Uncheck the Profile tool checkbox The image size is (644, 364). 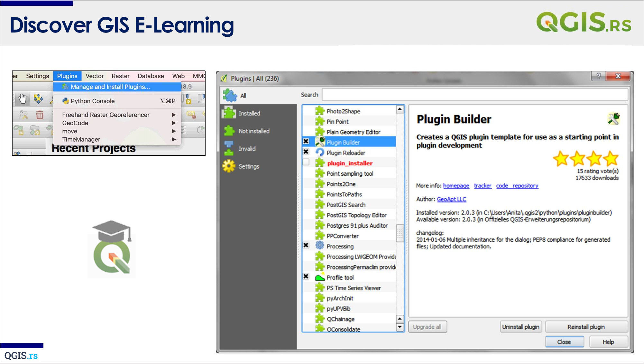pos(306,276)
